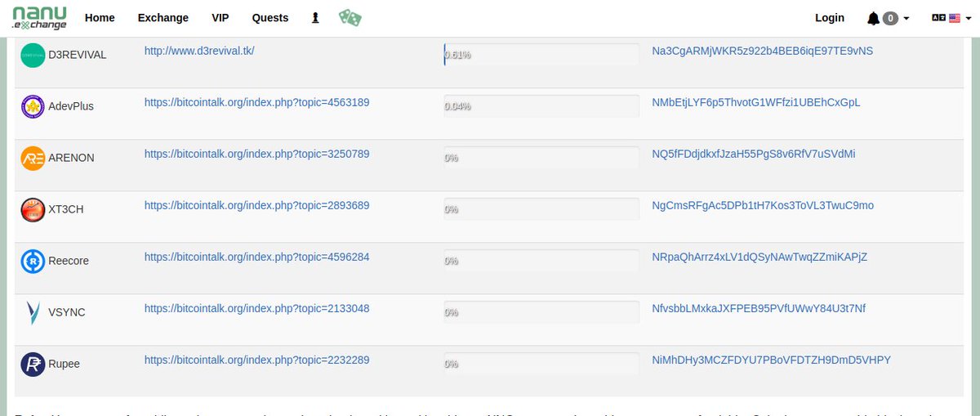This screenshot has height=416, width=980.
Task: Select the Rupee coin name text
Action: coord(65,364)
